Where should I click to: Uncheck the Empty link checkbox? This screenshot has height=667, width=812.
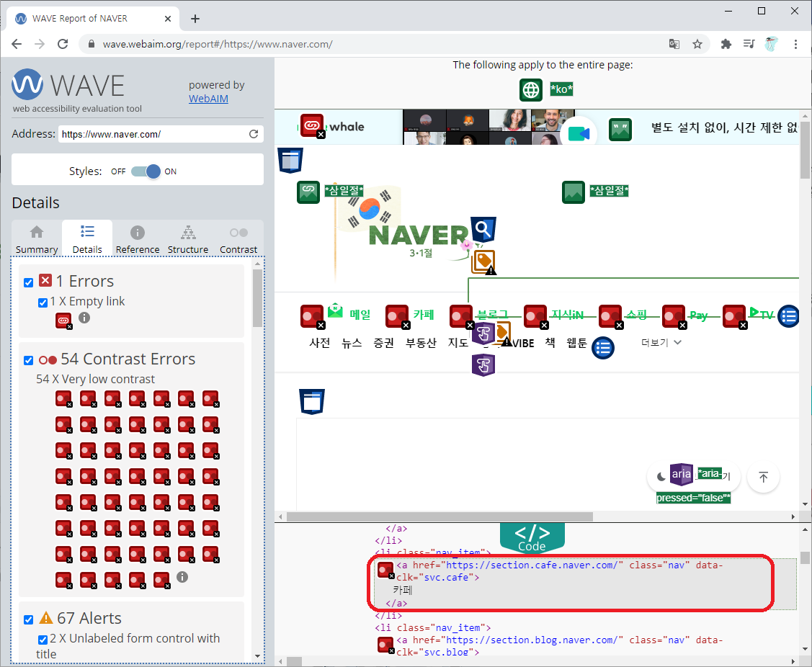[x=43, y=303]
